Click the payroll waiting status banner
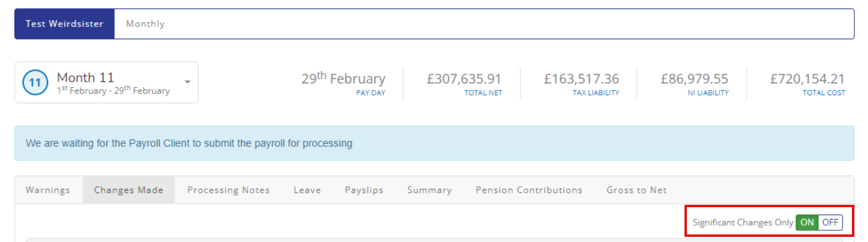 tap(434, 143)
